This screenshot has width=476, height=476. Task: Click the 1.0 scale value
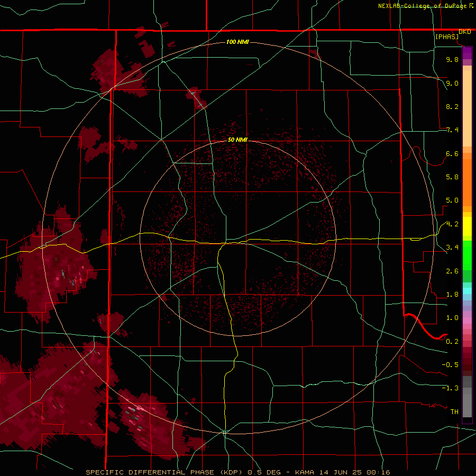[x=452, y=318]
